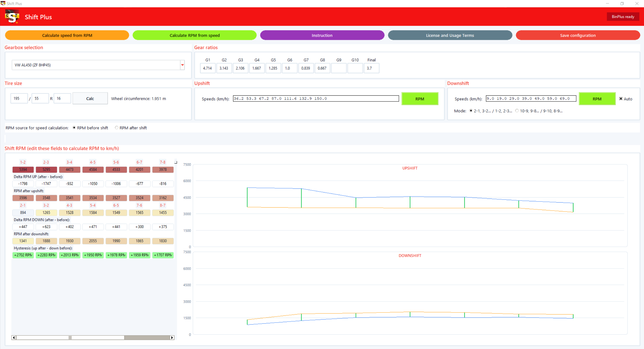This screenshot has height=349, width=644.
Task: Click the small square marker beside 7-8
Action: pyautogui.click(x=176, y=162)
